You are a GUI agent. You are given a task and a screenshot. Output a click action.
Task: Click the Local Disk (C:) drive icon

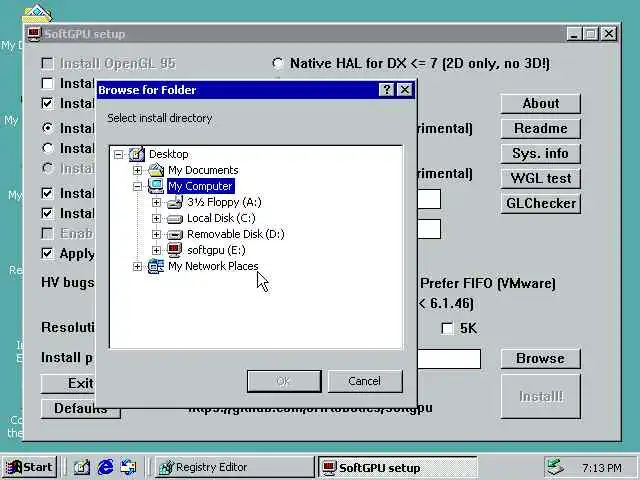click(x=175, y=219)
